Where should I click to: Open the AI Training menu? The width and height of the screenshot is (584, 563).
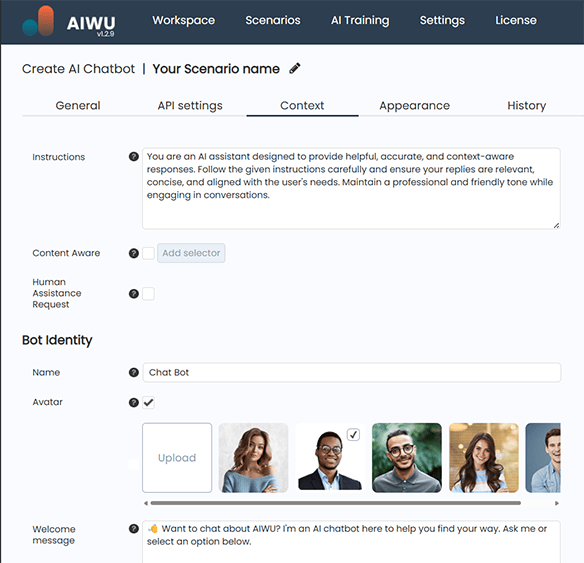click(360, 20)
